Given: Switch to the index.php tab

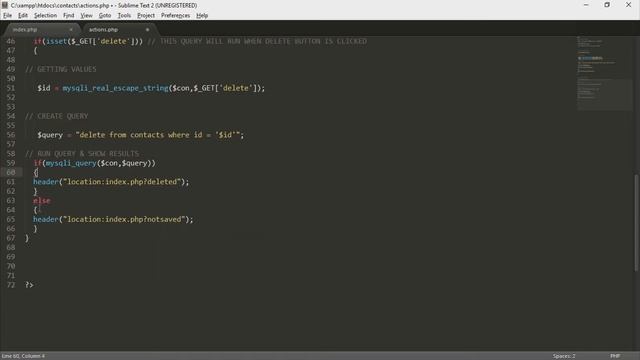Looking at the screenshot, I should [40, 29].
